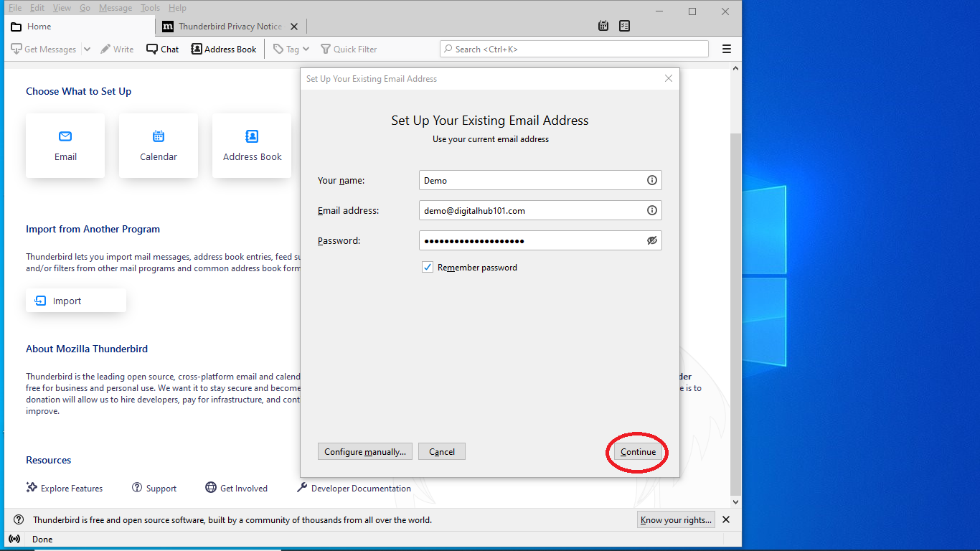Show info icon for Email address
The image size is (980, 551).
652,210
